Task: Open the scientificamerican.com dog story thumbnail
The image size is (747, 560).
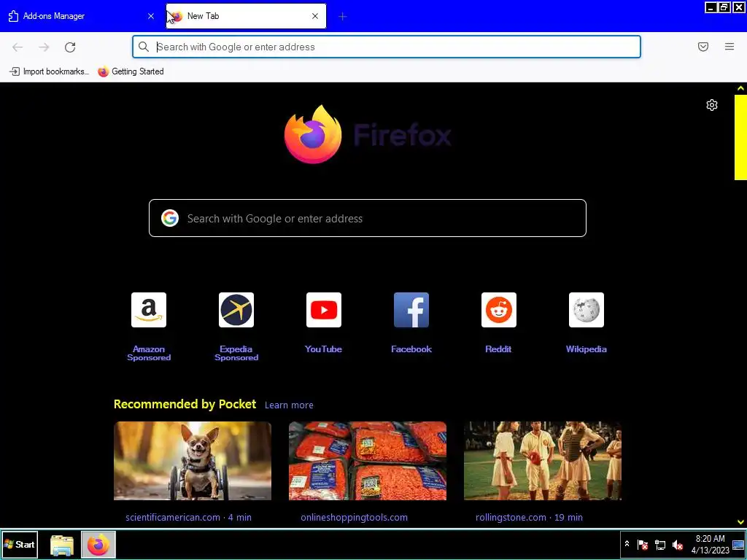Action: (x=193, y=461)
